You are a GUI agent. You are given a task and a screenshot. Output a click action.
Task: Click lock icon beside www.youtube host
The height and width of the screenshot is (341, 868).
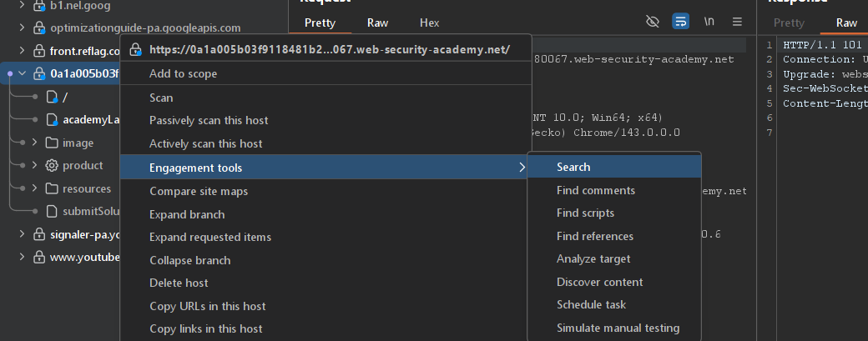pos(38,257)
